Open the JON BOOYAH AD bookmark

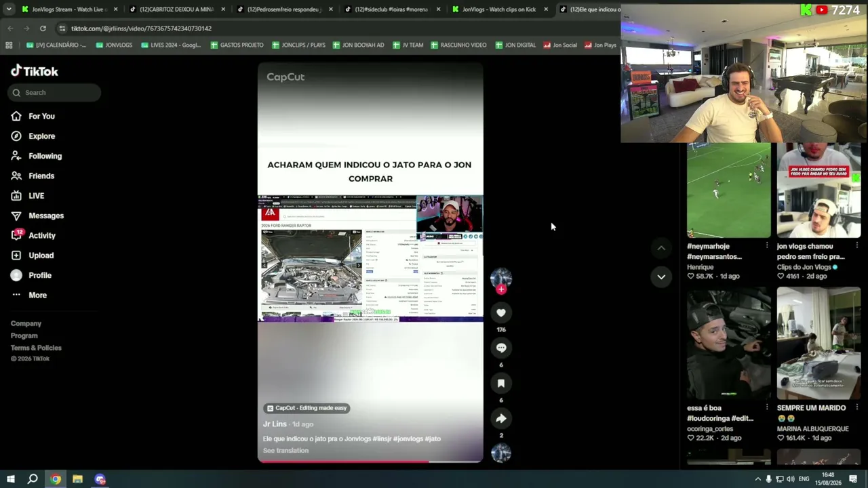[357, 45]
